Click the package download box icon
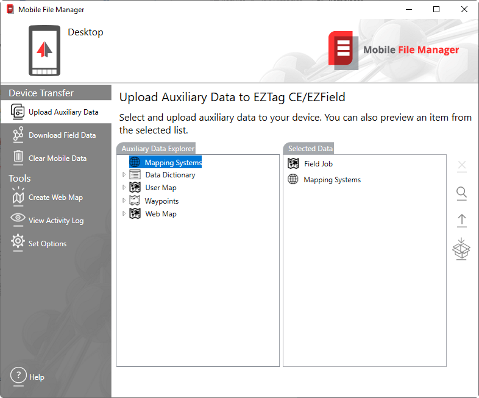The image size is (479, 398). pos(461,249)
